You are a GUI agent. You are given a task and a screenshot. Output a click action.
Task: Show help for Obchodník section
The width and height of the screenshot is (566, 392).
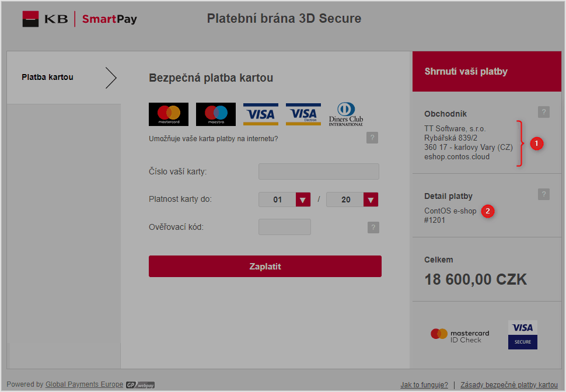pyautogui.click(x=544, y=112)
